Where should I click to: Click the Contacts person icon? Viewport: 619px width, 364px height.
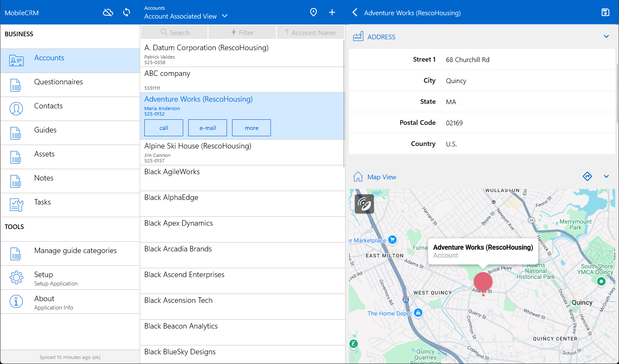point(16,109)
